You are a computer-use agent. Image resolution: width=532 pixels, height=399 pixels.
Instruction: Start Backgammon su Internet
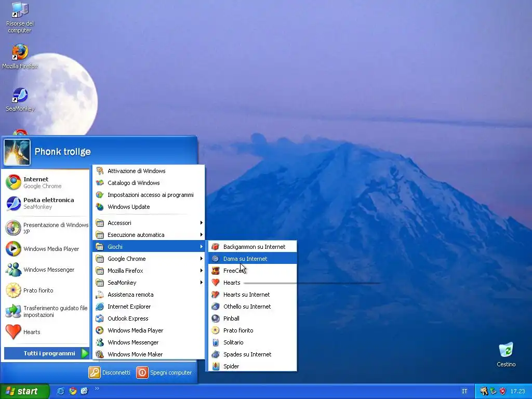pyautogui.click(x=252, y=247)
